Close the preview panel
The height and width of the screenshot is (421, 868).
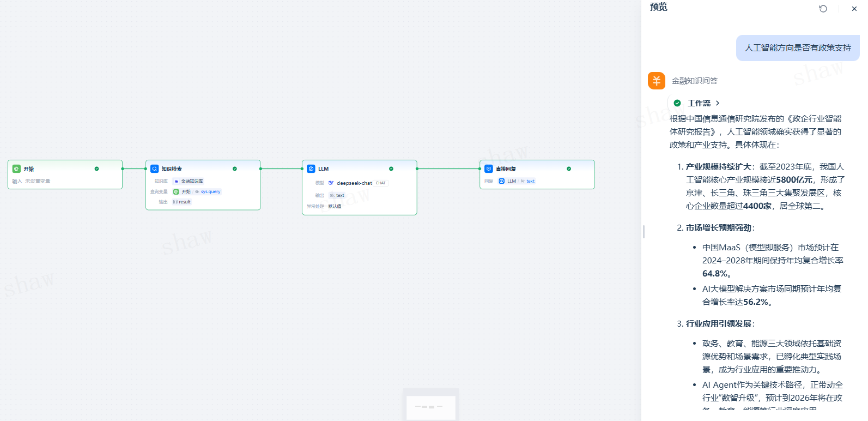pyautogui.click(x=854, y=9)
